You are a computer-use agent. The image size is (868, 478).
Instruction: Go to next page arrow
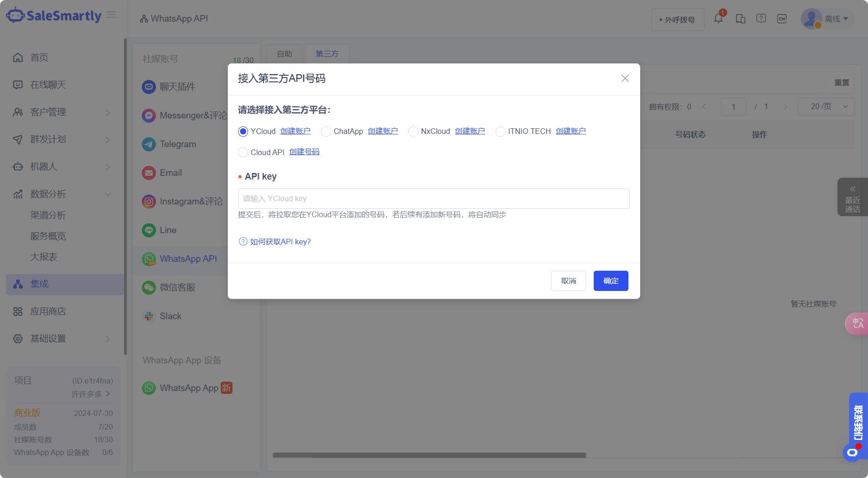785,107
